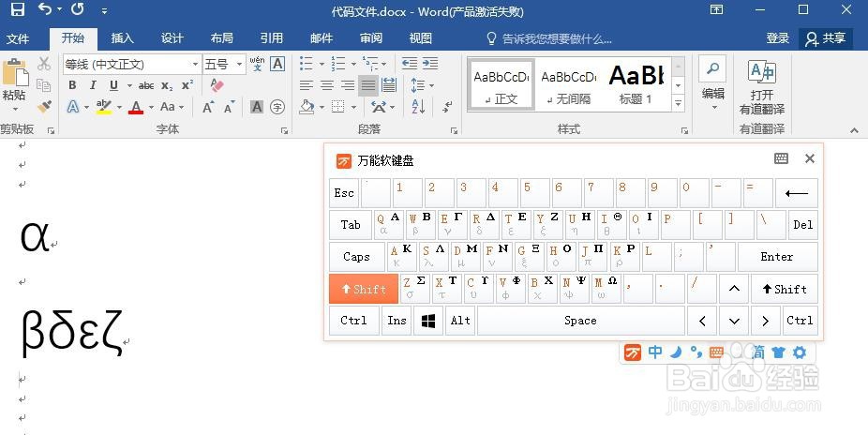Switch to the 设计 tab

click(172, 38)
